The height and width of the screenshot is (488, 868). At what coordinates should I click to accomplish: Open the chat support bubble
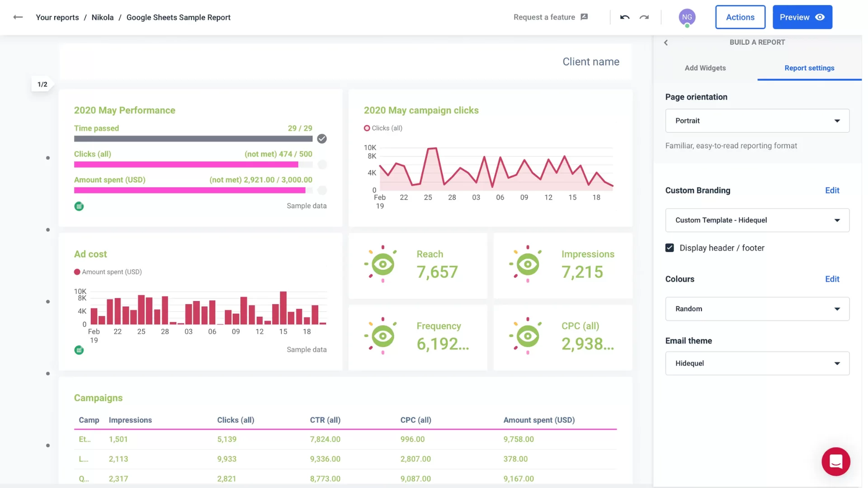(x=836, y=461)
